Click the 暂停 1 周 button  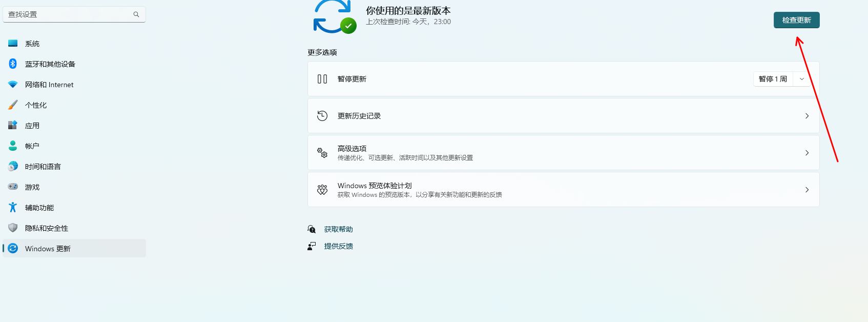pos(773,79)
